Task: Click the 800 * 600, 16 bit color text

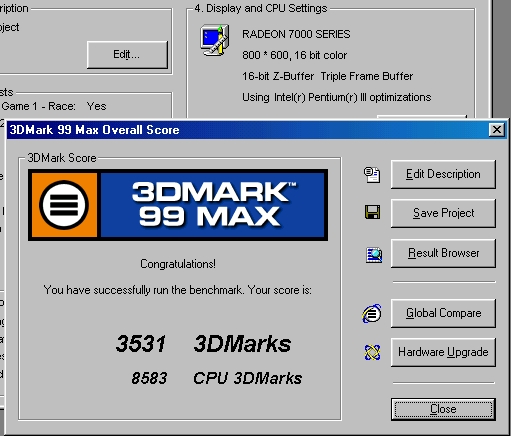Action: (x=294, y=55)
